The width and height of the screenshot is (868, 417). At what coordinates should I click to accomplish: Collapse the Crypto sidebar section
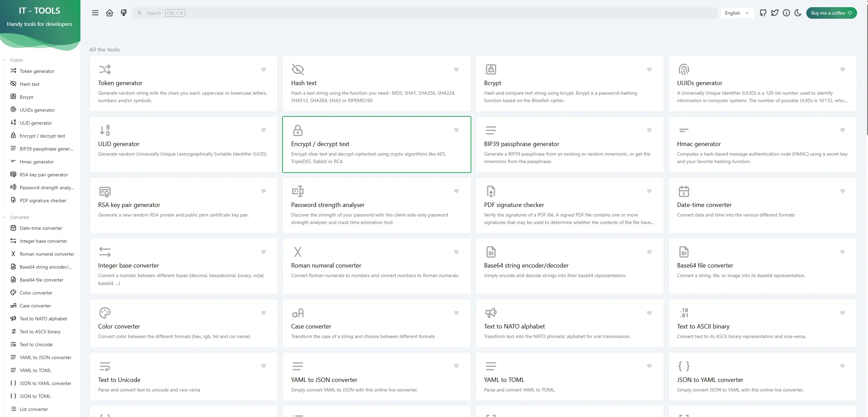click(x=14, y=60)
